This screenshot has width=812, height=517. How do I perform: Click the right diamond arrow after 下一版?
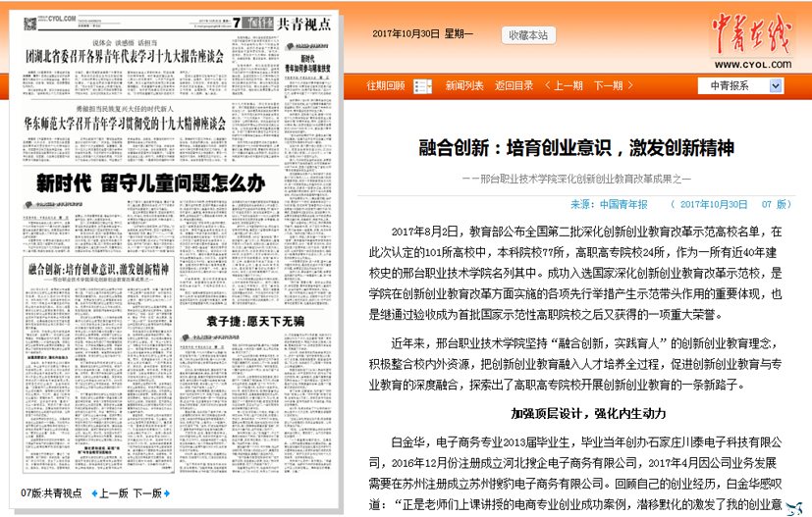pos(168,493)
